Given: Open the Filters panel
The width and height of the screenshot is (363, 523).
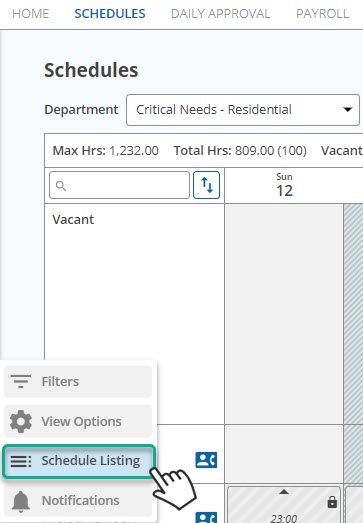Looking at the screenshot, I should coord(78,381).
